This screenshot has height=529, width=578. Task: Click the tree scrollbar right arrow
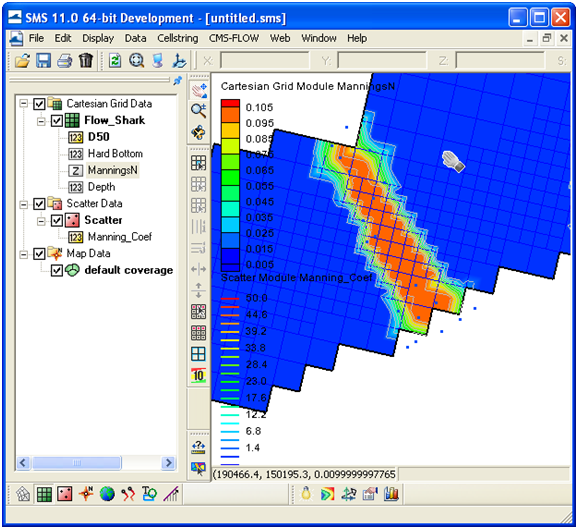coord(168,463)
